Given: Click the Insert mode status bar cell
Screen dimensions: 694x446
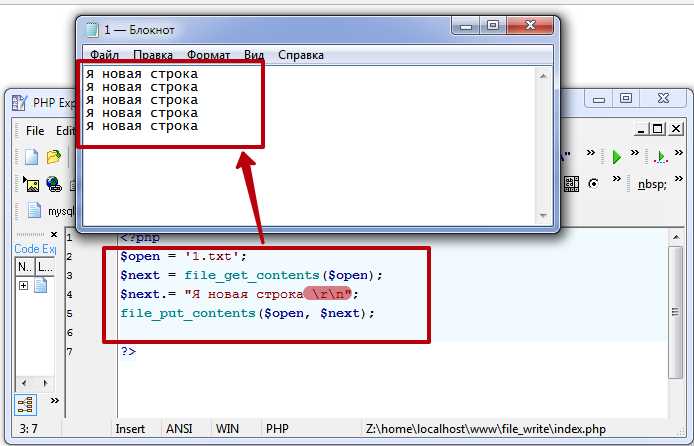Looking at the screenshot, I should (130, 429).
